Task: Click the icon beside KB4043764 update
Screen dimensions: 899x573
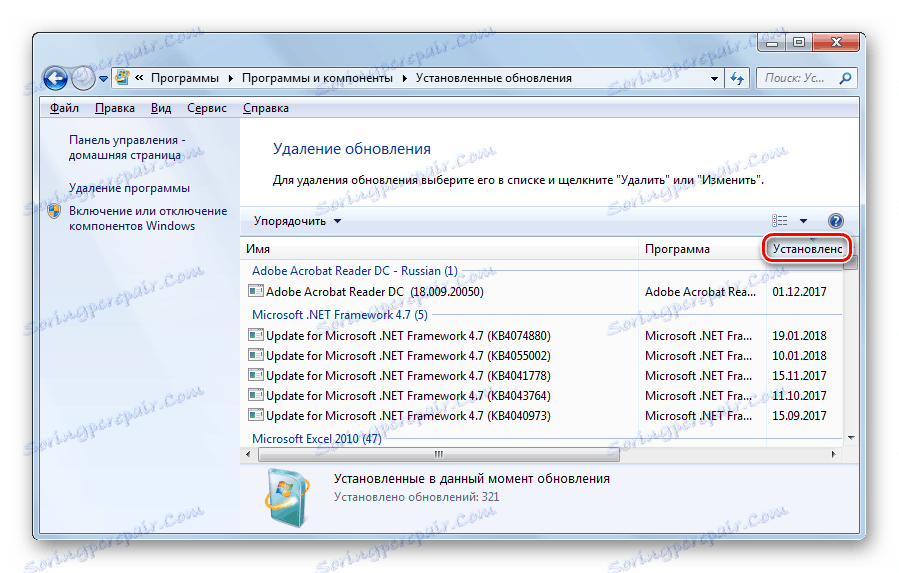Action: click(x=256, y=395)
